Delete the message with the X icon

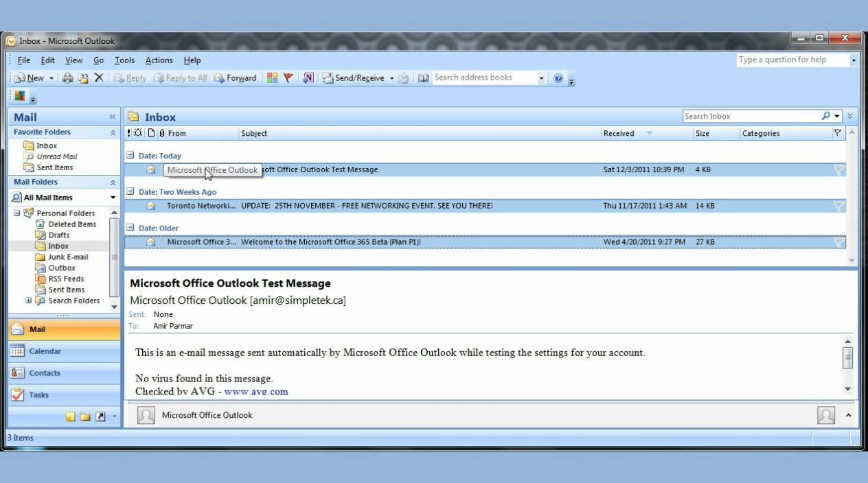pos(99,78)
